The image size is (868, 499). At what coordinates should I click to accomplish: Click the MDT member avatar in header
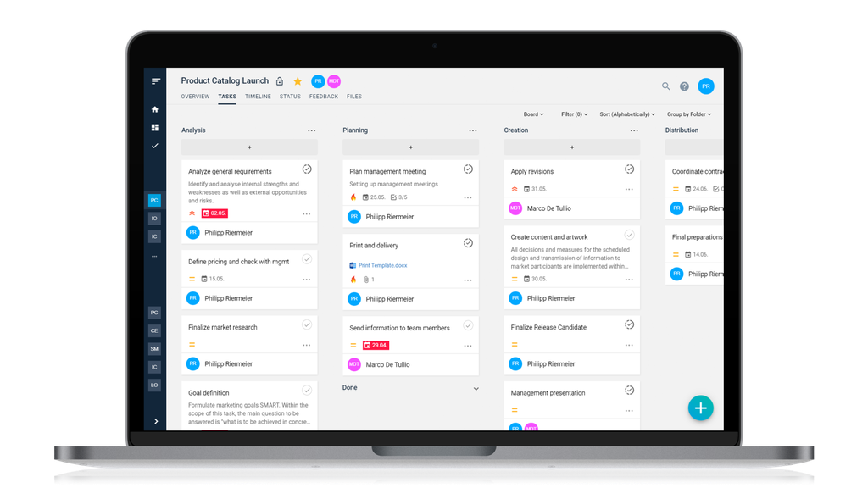coord(334,81)
